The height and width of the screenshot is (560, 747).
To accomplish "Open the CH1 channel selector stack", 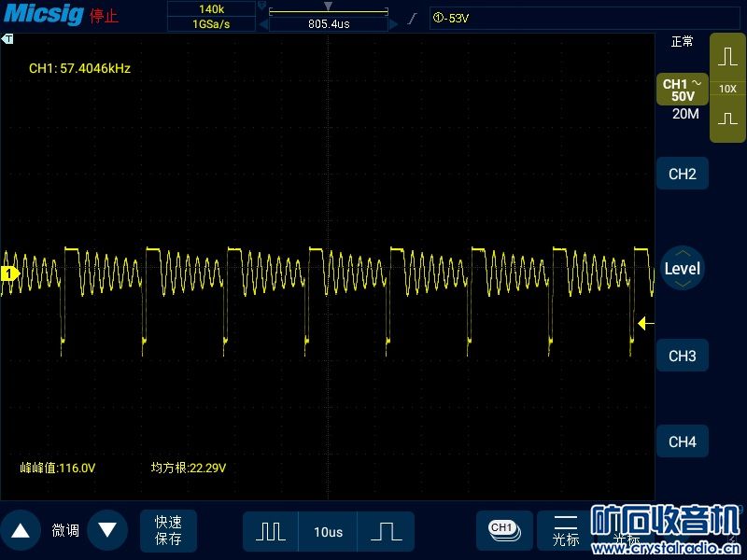I will click(x=504, y=530).
